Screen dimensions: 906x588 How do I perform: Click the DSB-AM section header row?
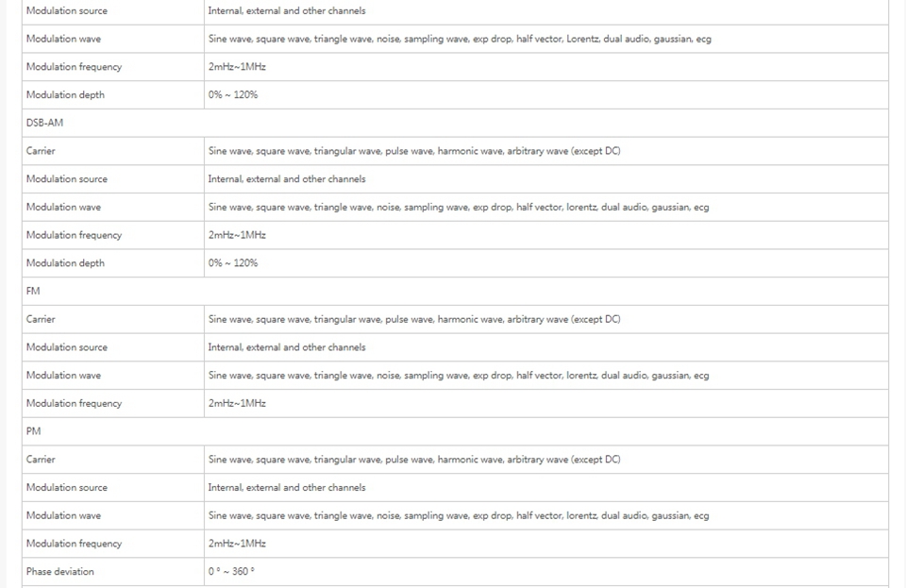pos(44,123)
